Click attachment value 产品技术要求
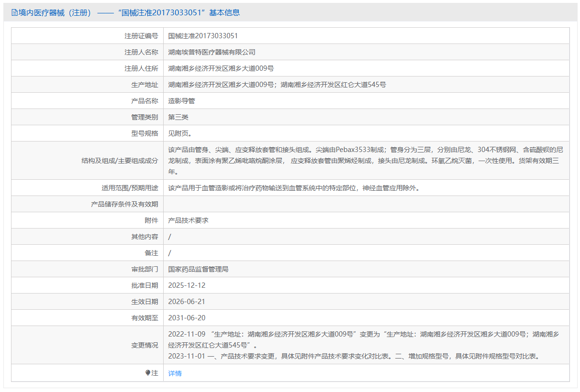 point(189,220)
